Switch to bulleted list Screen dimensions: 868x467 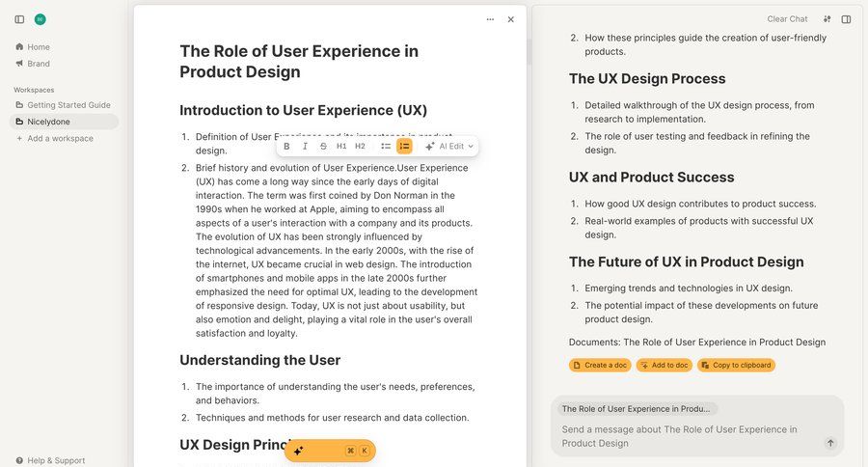click(386, 147)
